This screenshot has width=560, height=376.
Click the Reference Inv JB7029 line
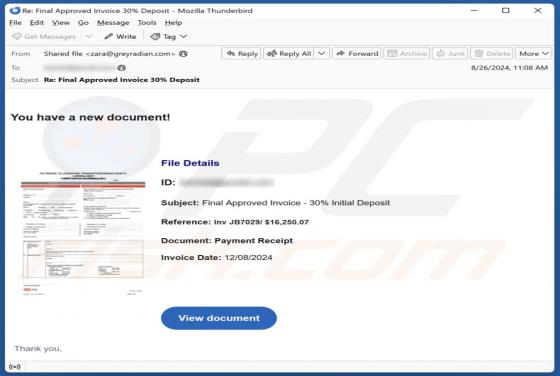pos(235,222)
